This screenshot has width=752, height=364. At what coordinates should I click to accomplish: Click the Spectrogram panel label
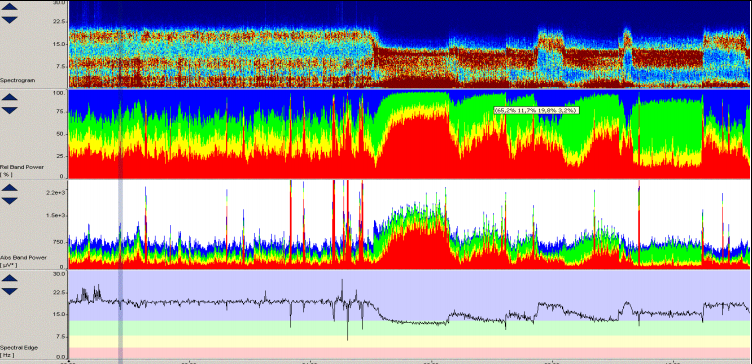tap(17, 80)
